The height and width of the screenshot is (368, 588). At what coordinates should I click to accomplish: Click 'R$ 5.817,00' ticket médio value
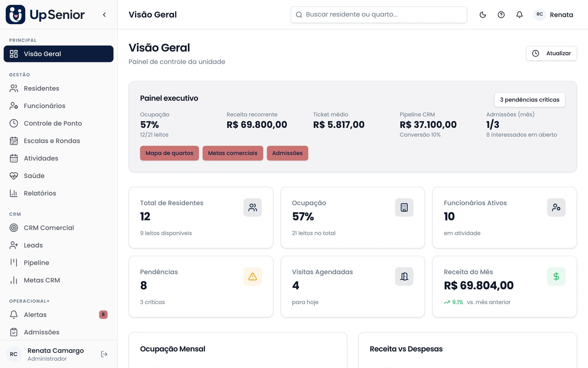point(339,125)
